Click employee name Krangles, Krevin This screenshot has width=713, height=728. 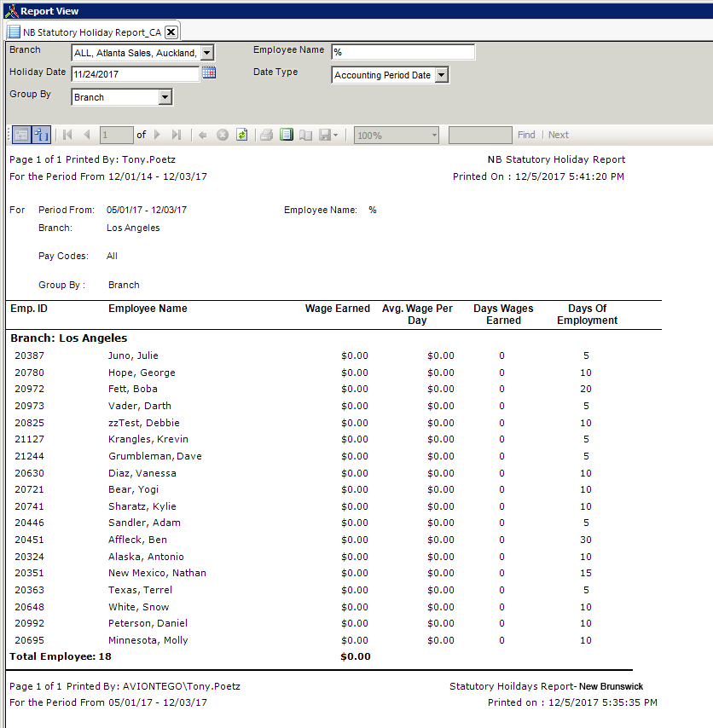pyautogui.click(x=148, y=439)
